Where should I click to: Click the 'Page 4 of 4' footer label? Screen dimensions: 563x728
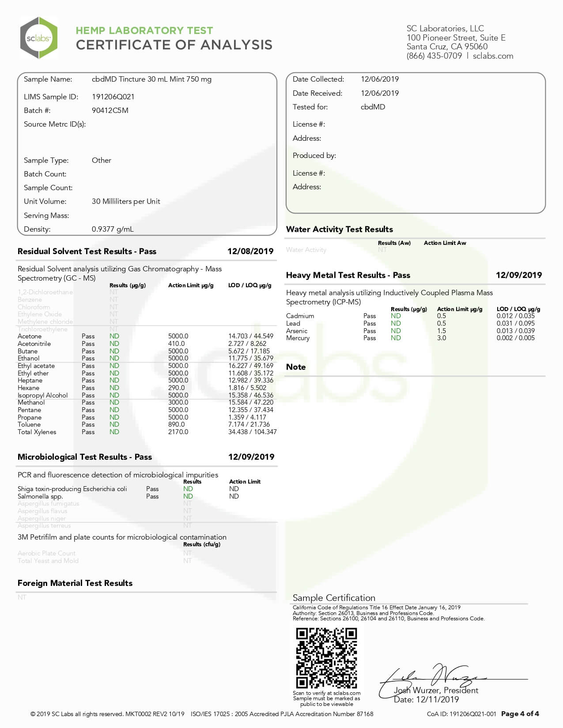(520, 714)
